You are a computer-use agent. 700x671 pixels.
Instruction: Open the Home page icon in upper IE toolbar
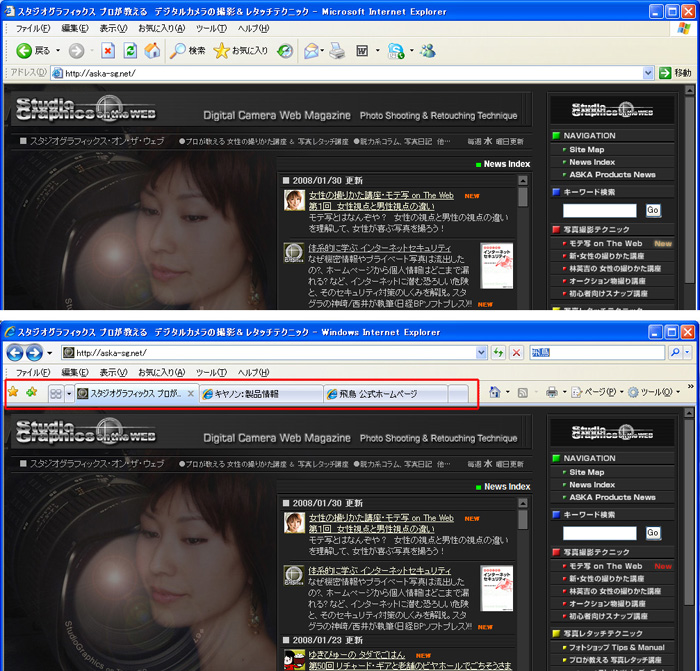(152, 51)
